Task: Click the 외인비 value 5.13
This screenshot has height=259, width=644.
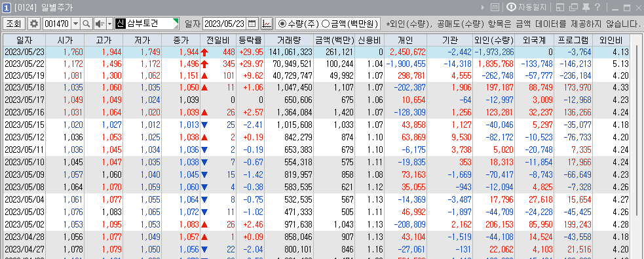Action: coord(620,64)
